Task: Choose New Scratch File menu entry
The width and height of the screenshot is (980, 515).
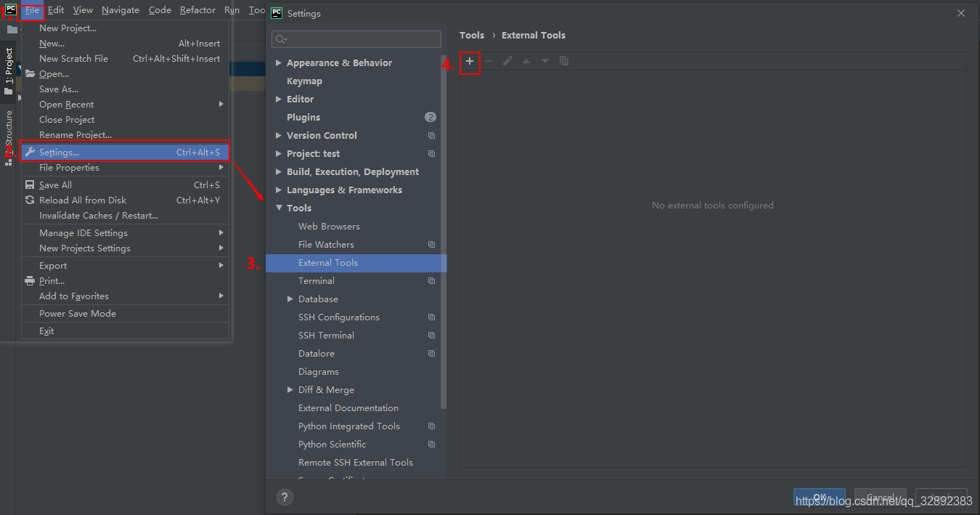Action: (125, 59)
